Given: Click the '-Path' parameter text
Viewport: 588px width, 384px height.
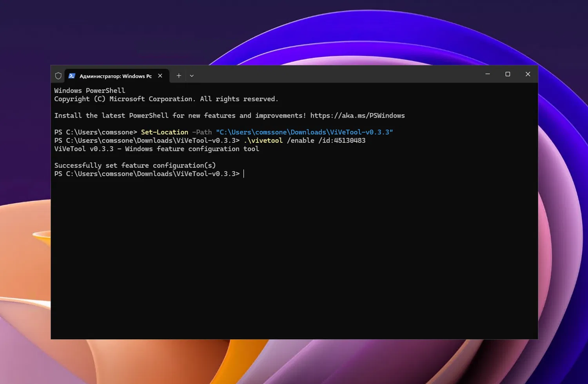Looking at the screenshot, I should (x=202, y=132).
